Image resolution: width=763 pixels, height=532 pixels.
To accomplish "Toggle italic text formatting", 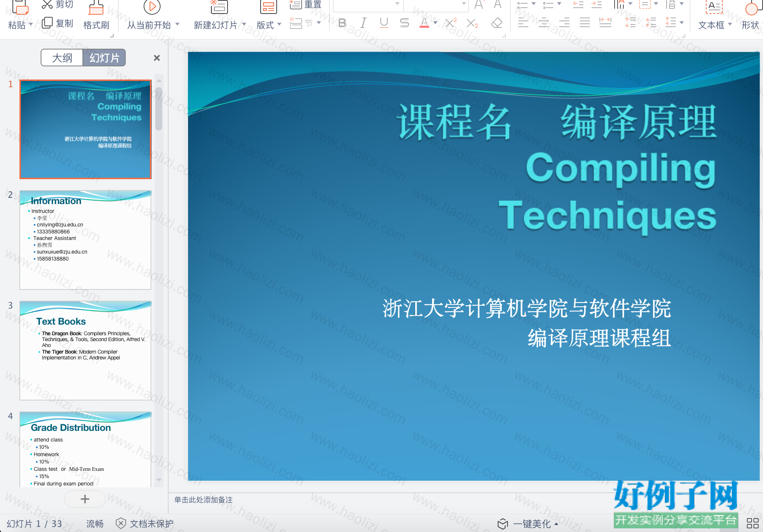I will point(363,23).
